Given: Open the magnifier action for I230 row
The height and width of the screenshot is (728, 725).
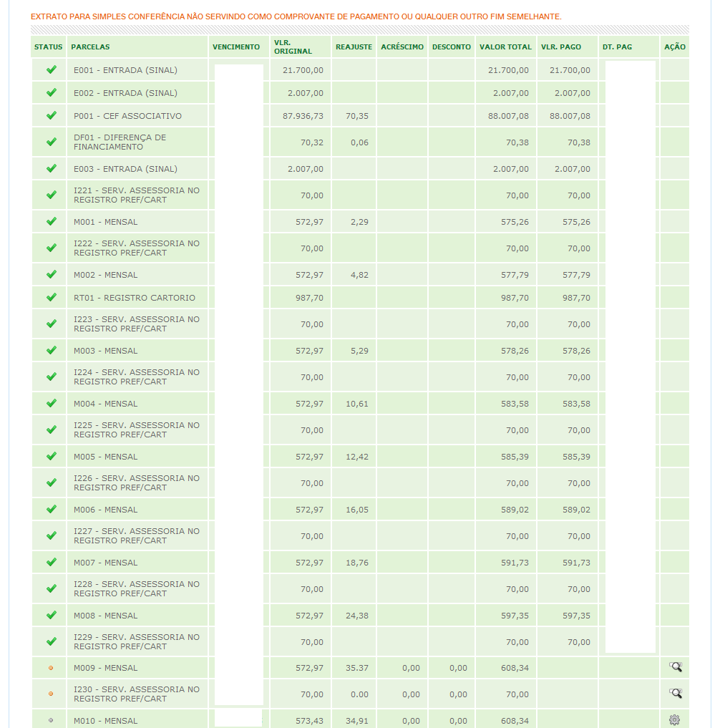Looking at the screenshot, I should coord(676,694).
